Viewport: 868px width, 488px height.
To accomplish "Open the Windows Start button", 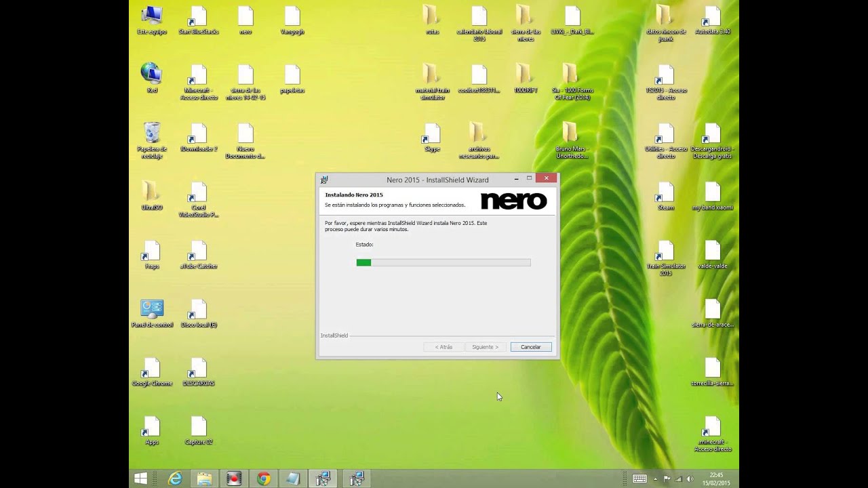I will coord(140,479).
